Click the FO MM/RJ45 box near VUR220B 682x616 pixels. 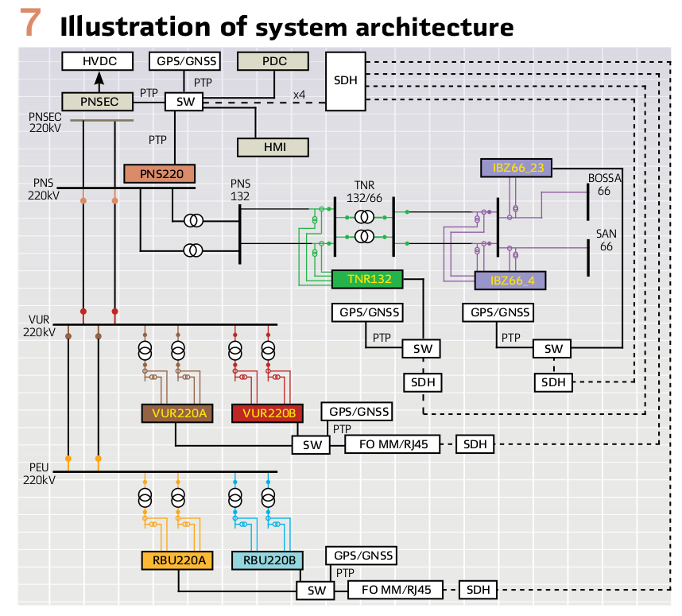click(393, 444)
